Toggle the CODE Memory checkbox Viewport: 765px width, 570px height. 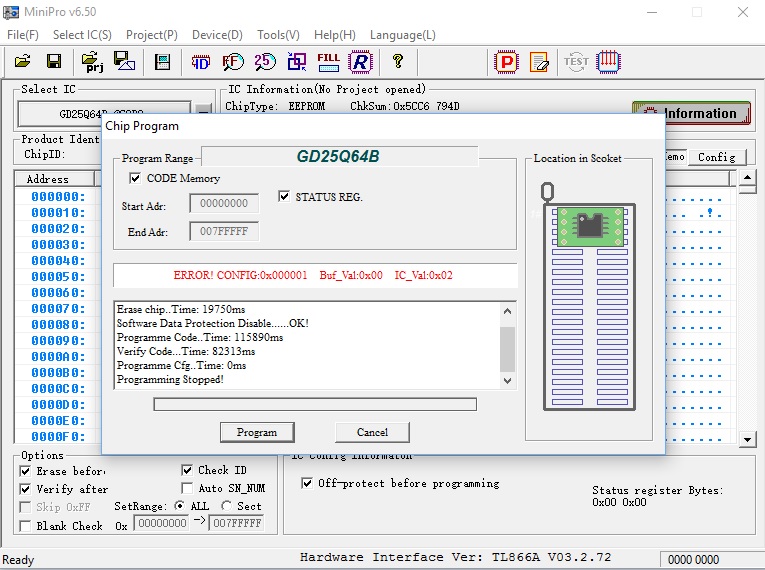(x=135, y=178)
